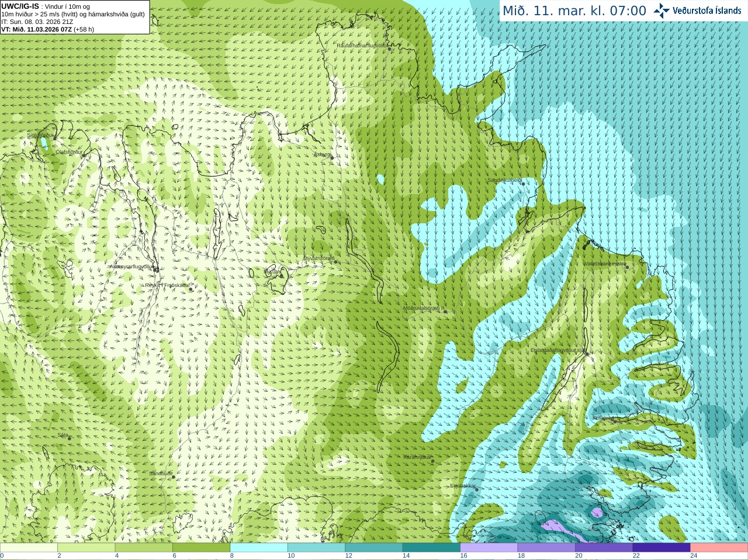The image size is (748, 560).
Task: Select the Akureyrarflugvöllur station label
Action: click(132, 267)
